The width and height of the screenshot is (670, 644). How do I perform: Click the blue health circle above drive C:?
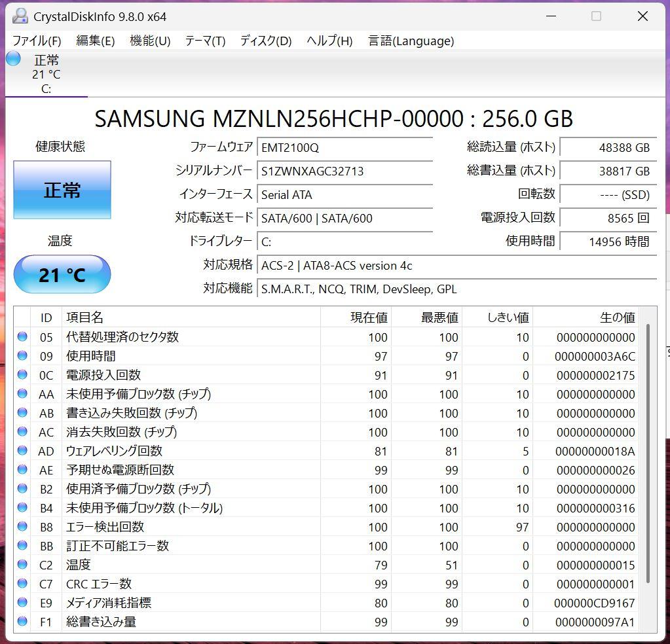pyautogui.click(x=12, y=59)
